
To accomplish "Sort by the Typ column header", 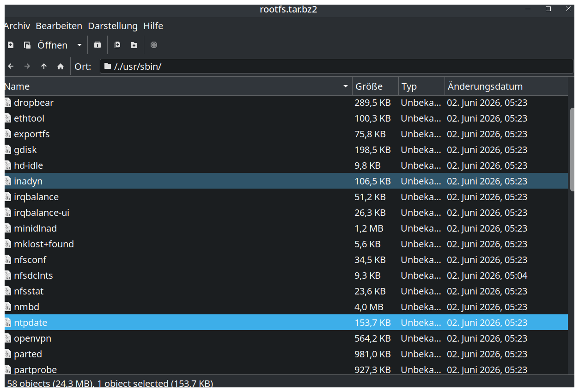I will tap(421, 86).
